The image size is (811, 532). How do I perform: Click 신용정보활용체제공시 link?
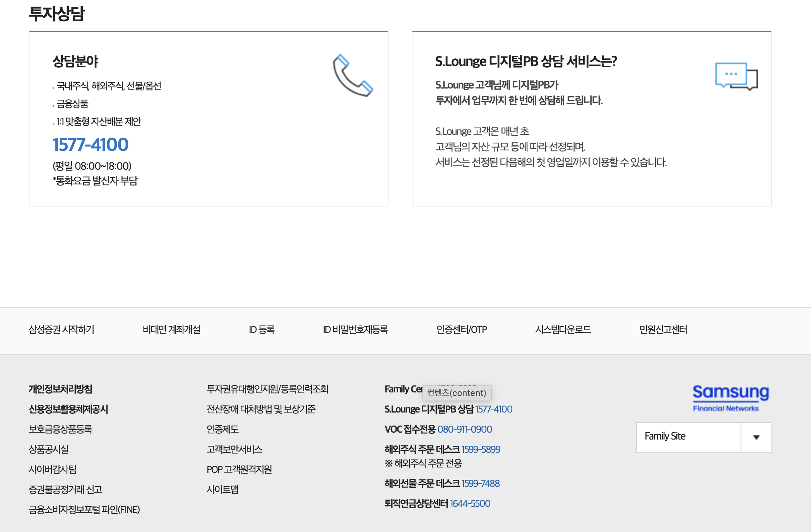coord(68,409)
